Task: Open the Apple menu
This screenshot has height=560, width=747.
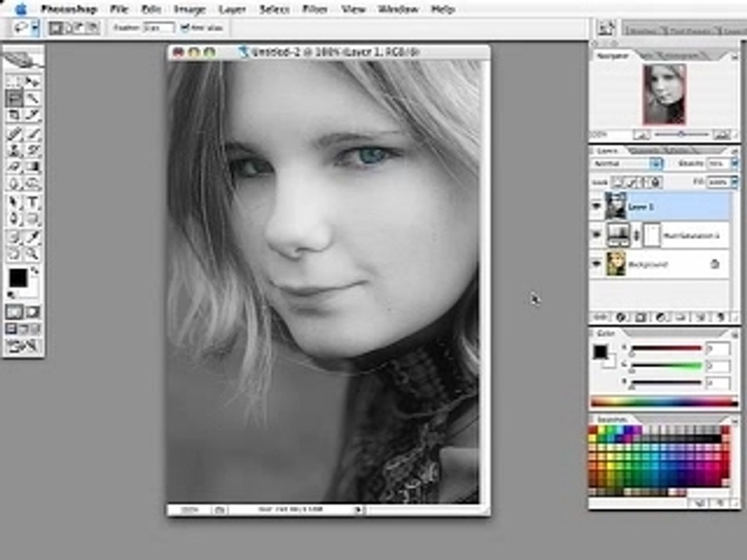Action: pyautogui.click(x=20, y=9)
